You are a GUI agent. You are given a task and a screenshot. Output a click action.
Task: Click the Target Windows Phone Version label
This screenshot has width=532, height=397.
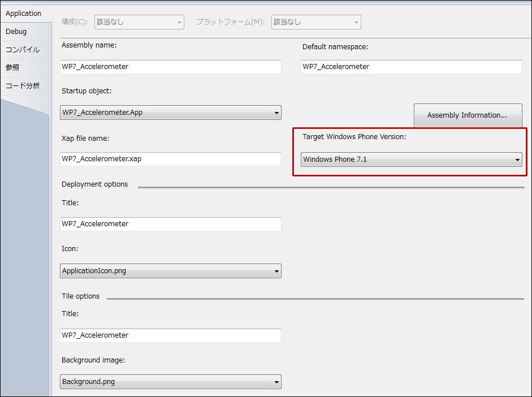coord(354,137)
